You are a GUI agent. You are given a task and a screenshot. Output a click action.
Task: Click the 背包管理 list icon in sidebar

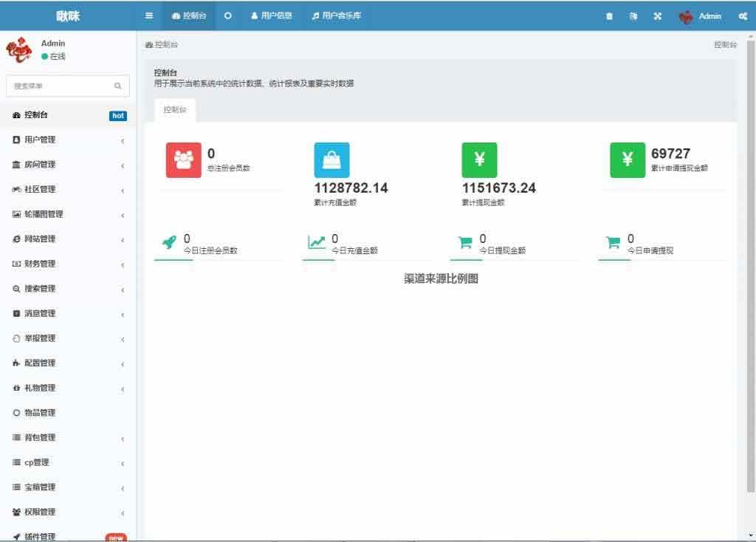16,437
